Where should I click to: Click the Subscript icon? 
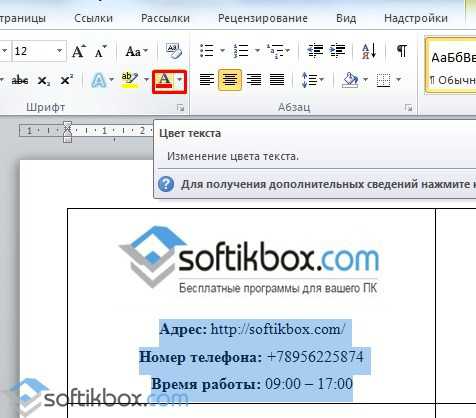(x=44, y=80)
